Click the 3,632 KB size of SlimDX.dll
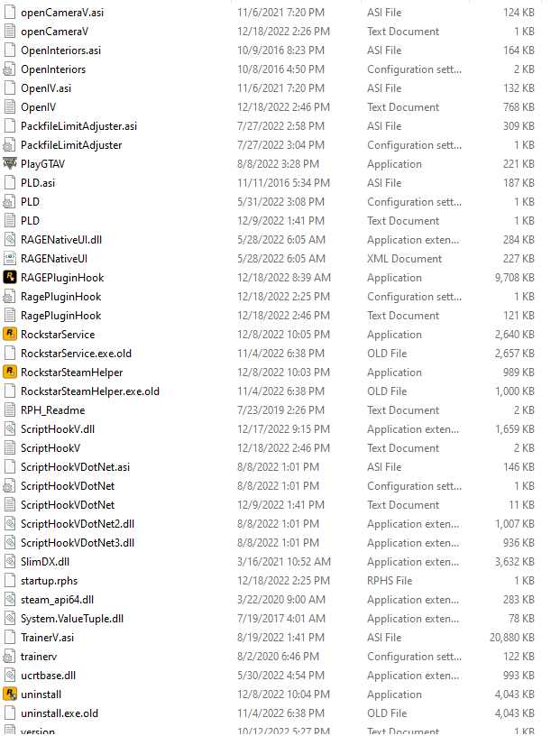Viewport: 560px width, 736px height. [515, 562]
